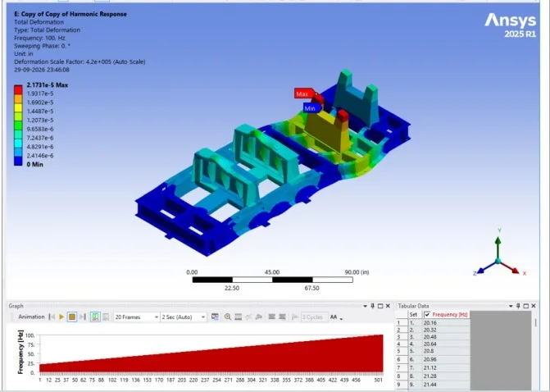Select table cell 20.64
This screenshot has height=392, width=550.
446,344
